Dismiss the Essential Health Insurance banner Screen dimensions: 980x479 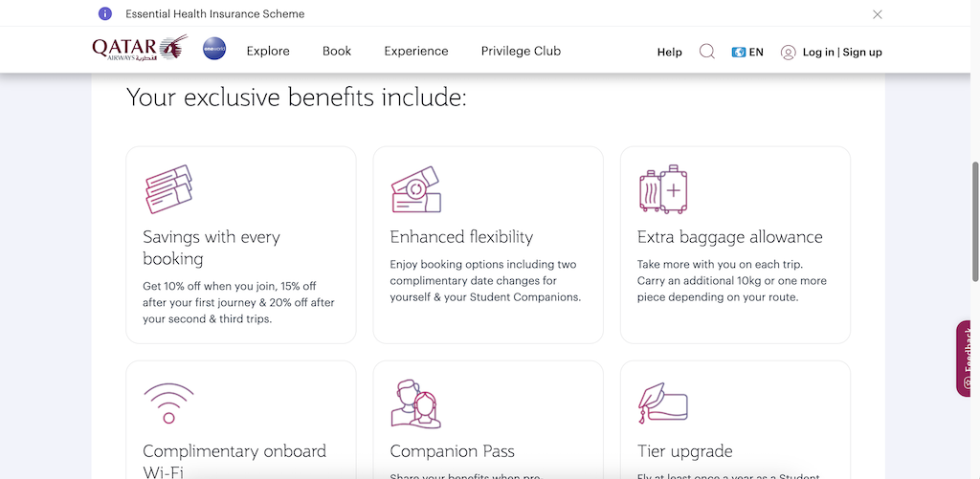pos(878,14)
